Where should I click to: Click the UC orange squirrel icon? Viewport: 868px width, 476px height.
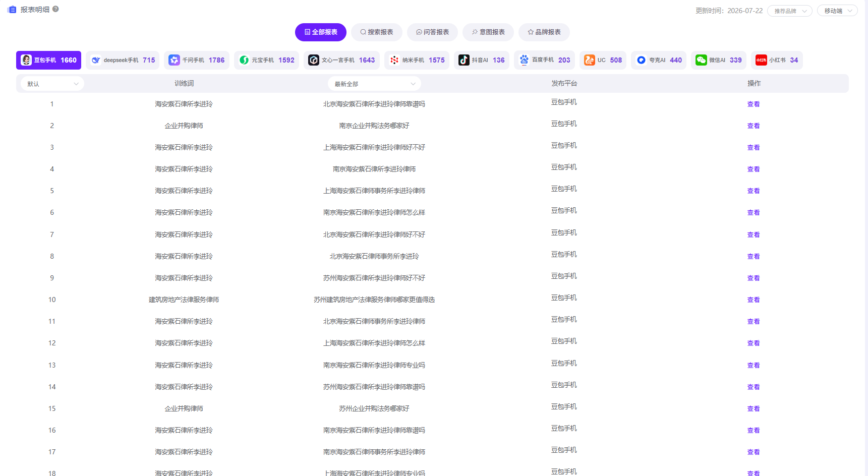(589, 60)
